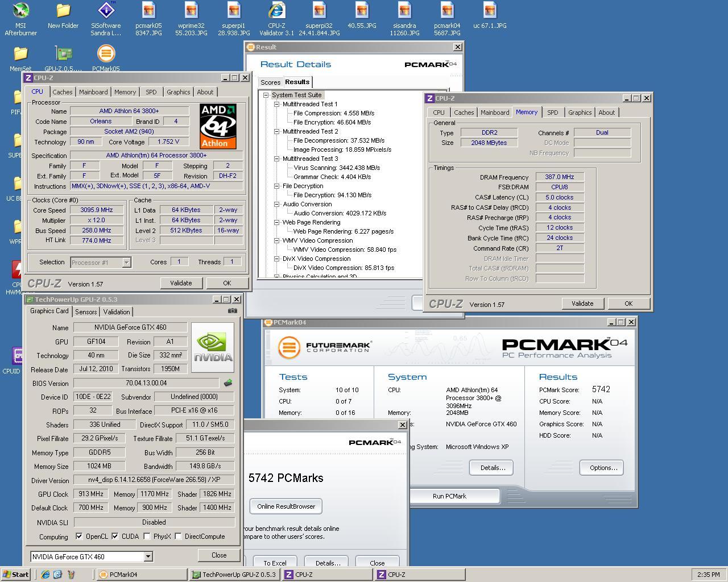Switch to Scores tab in Result window

[x=270, y=82]
